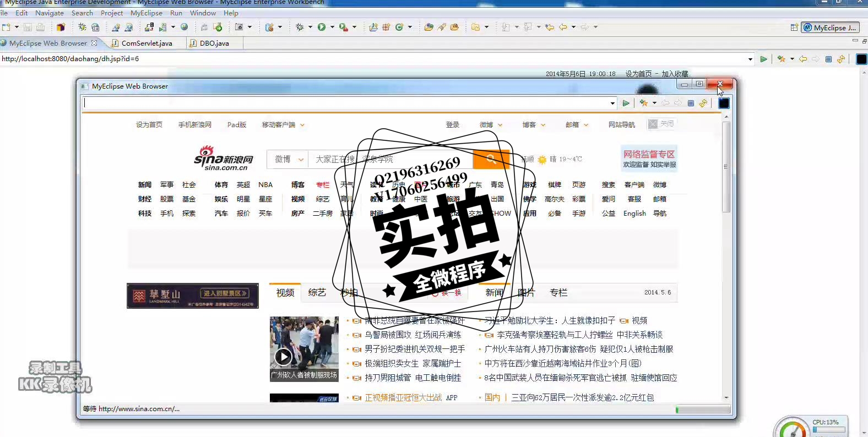Image resolution: width=868 pixels, height=437 pixels.
Task: Click the orange Sina search magnifier button
Action: [x=491, y=159]
